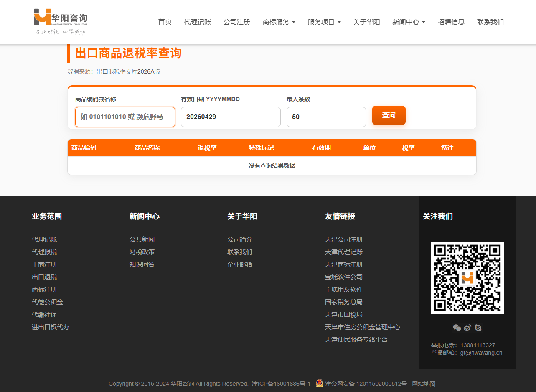Image resolution: width=536 pixels, height=392 pixels.
Task: Click the 商品编码或名称 input field
Action: pos(124,117)
